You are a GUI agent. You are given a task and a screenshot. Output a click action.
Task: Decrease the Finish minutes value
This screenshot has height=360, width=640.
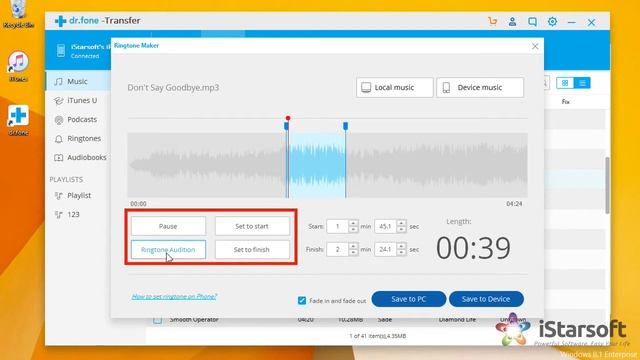click(353, 253)
